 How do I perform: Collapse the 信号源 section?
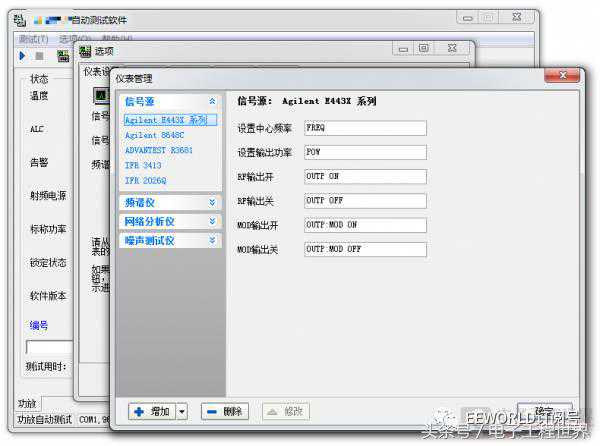[x=212, y=101]
